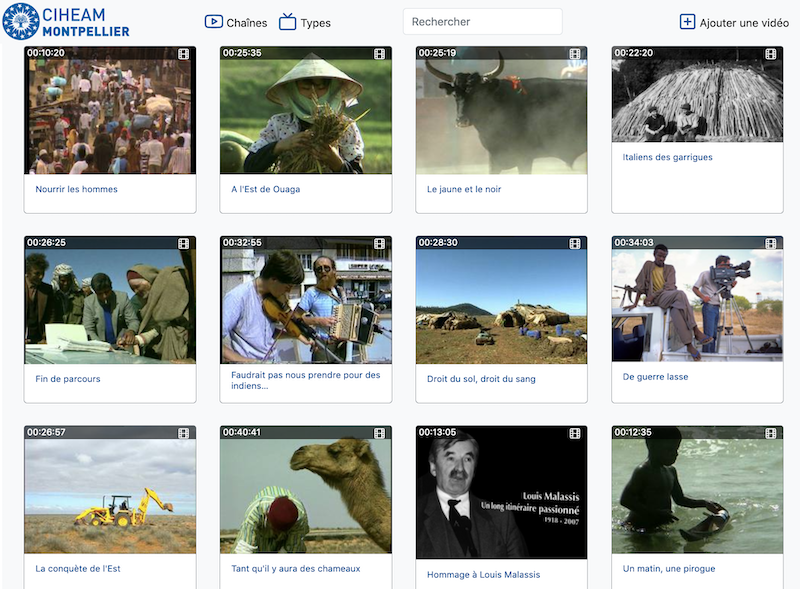Click film icon on Fin de parcours card
Screen dimensions: 800x589
tap(184, 243)
